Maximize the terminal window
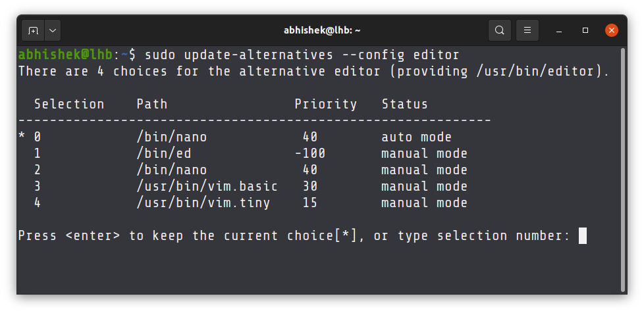This screenshot has height=313, width=644. pos(585,30)
